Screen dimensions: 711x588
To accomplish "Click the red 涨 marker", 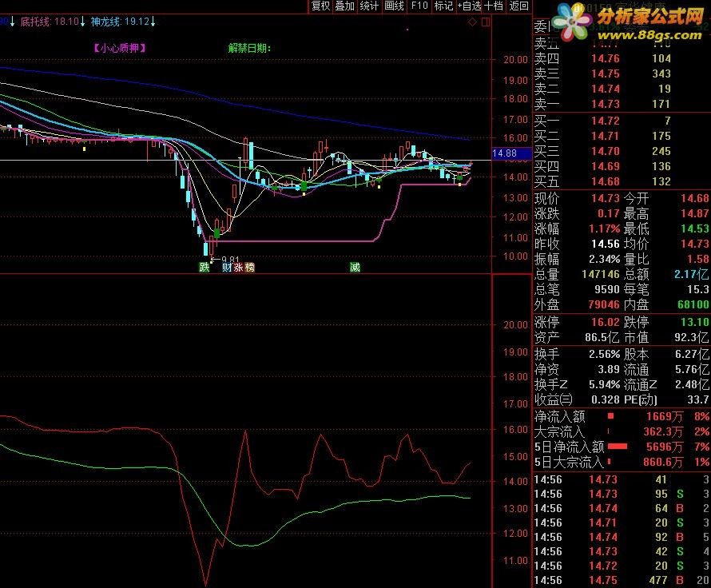I will (239, 267).
